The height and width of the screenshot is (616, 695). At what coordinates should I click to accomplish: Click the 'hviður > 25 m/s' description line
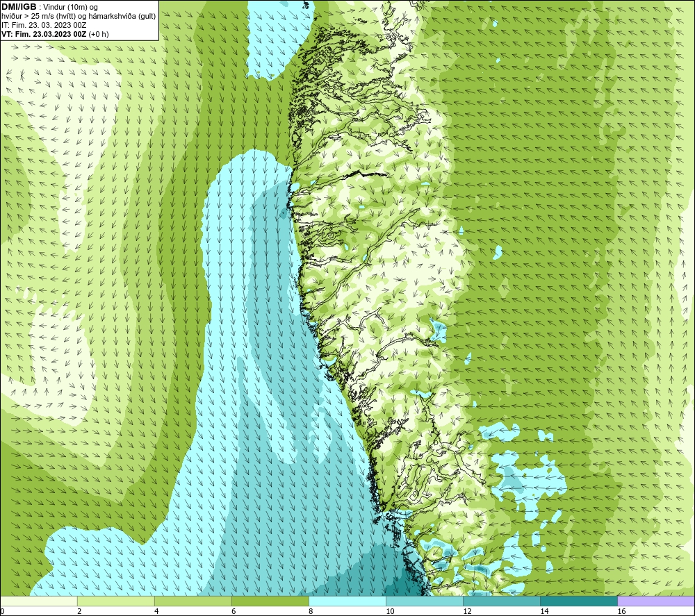79,17
